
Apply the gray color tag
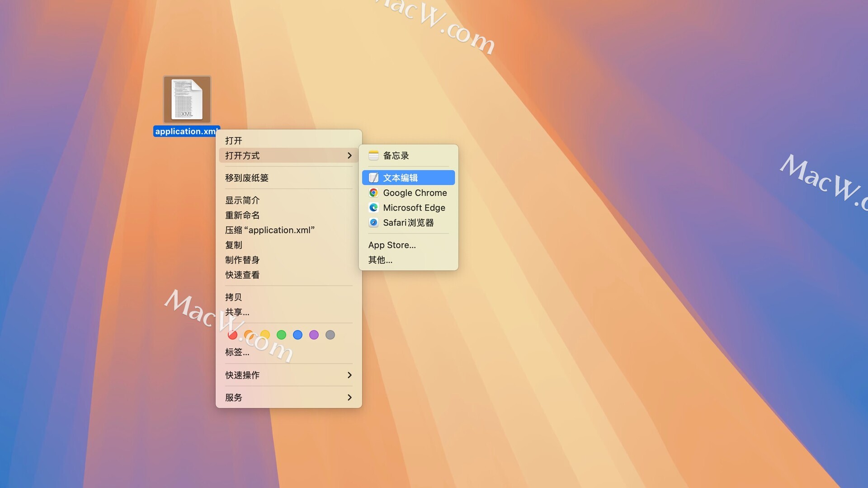click(x=330, y=335)
